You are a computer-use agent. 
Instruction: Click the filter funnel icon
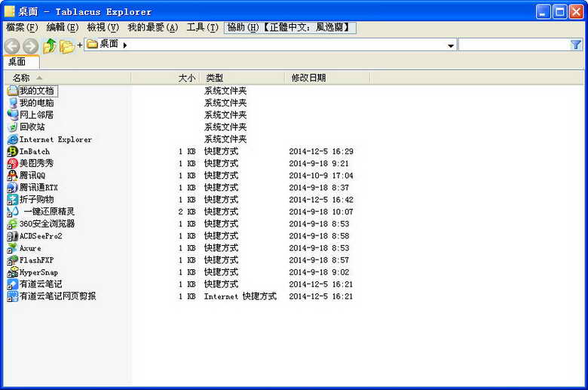point(576,45)
